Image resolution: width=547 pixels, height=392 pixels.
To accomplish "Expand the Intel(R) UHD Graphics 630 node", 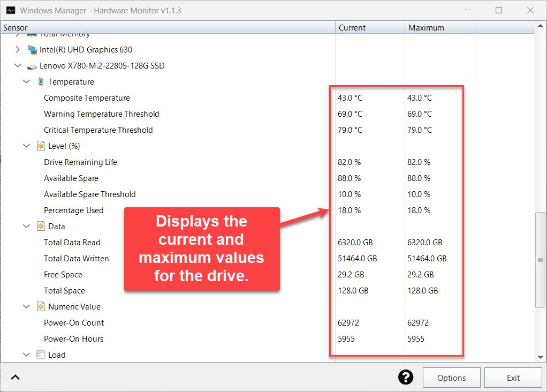I will tap(18, 50).
